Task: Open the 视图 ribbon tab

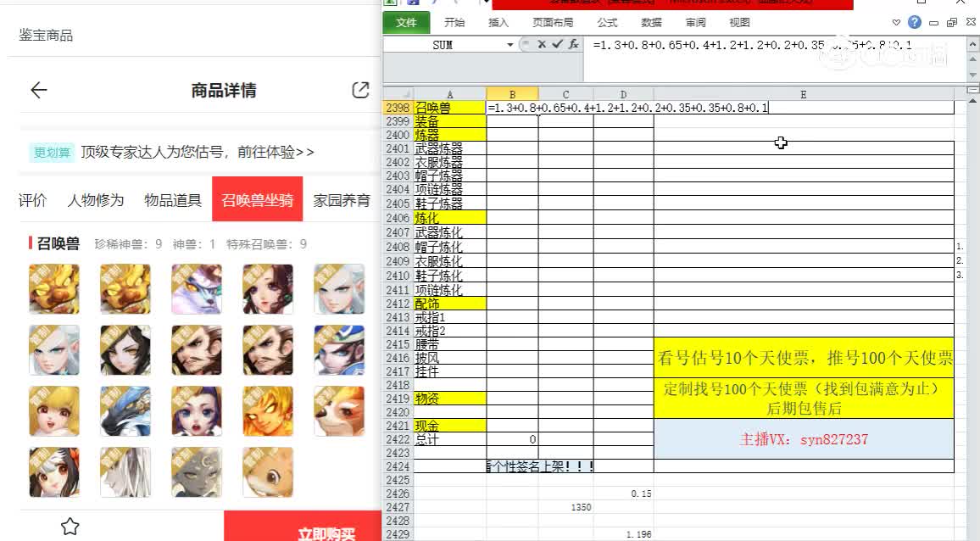Action: tap(739, 23)
